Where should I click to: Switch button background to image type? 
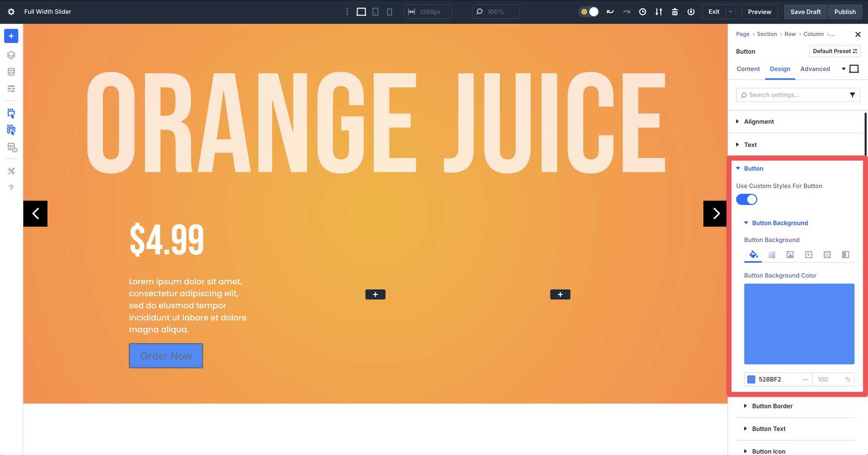point(790,254)
